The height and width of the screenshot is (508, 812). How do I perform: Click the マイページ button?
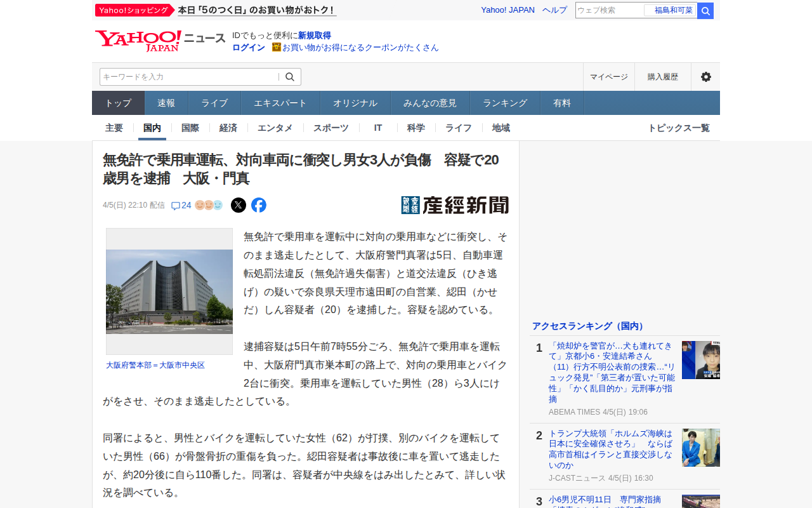[609, 77]
